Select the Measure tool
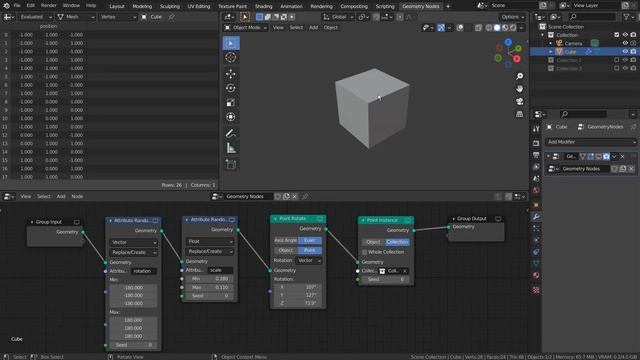This screenshot has width=640, height=360. tap(231, 148)
